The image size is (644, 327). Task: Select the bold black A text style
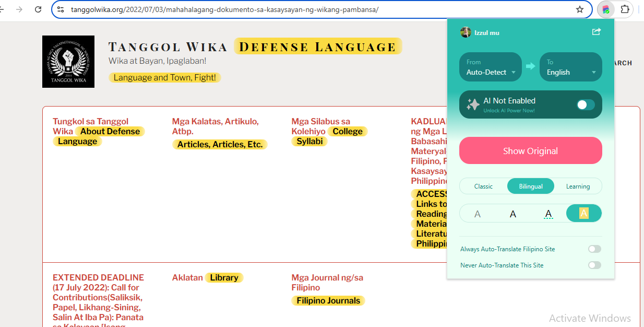click(513, 214)
